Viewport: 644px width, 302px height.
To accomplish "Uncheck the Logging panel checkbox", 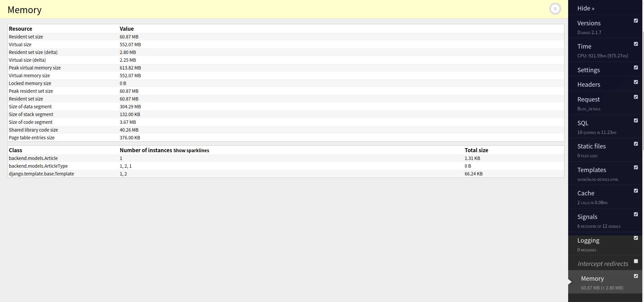I will 636,238.
